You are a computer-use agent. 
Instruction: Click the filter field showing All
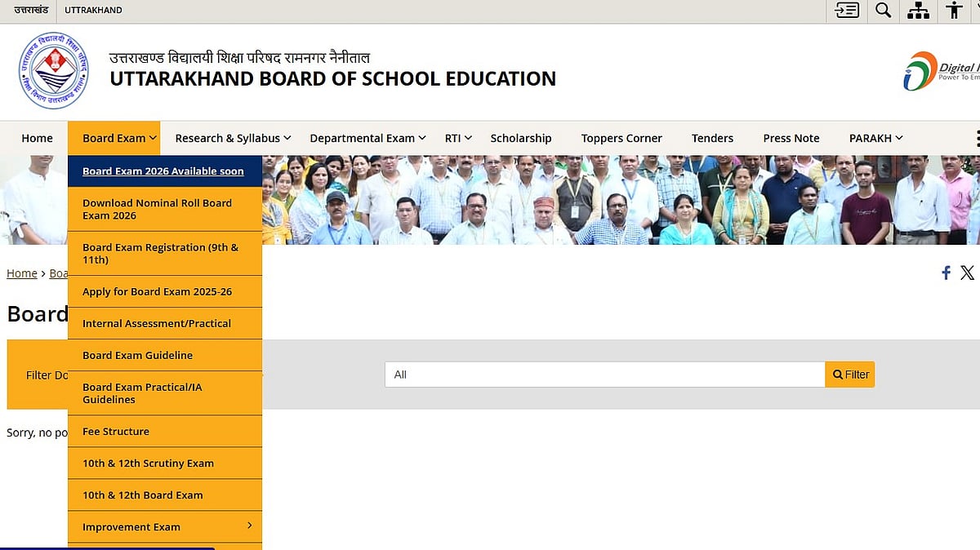pos(604,375)
